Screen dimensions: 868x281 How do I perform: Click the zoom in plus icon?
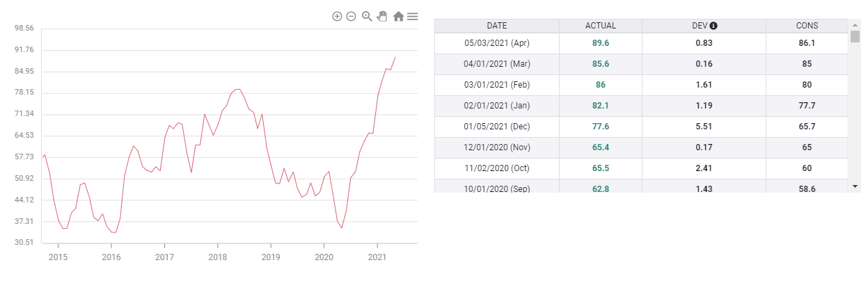point(337,16)
